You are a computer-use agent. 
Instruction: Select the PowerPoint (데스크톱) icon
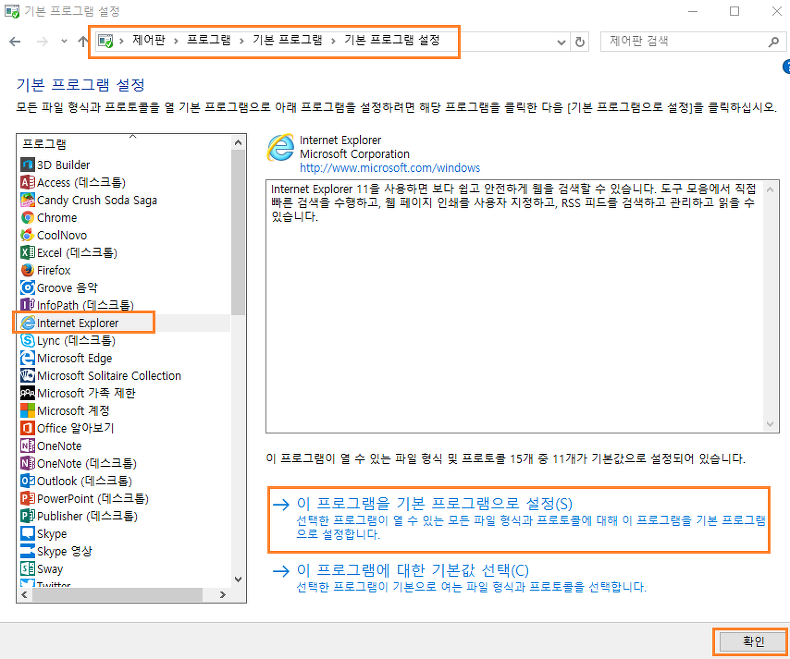(x=27, y=499)
